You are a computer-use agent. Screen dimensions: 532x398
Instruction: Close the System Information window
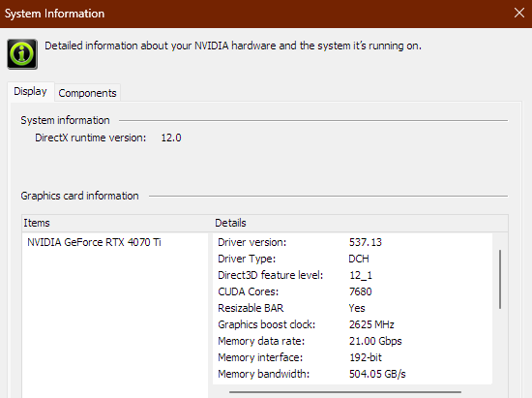pos(518,14)
